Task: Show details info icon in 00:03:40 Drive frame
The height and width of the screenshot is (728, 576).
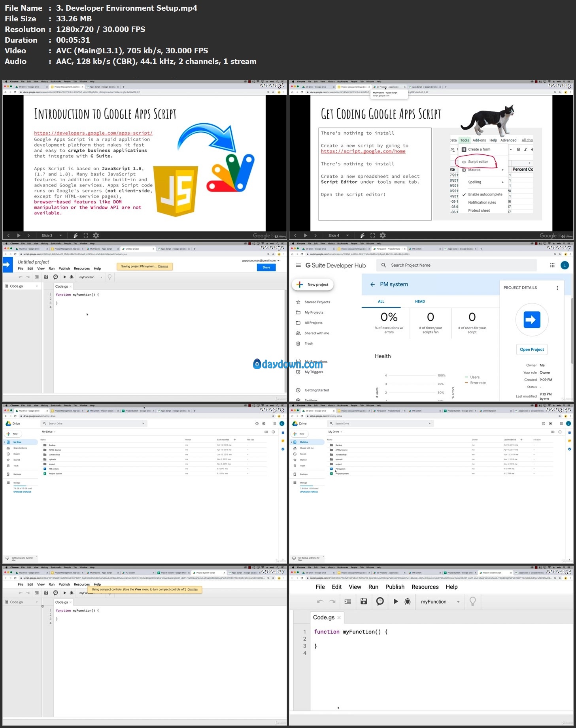Action: coord(560,432)
